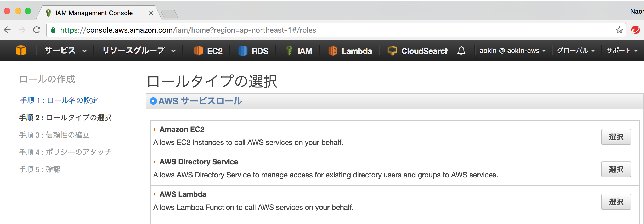This screenshot has height=224, width=644.
Task: Expand the Amazon EC2 role details
Action: [x=154, y=129]
